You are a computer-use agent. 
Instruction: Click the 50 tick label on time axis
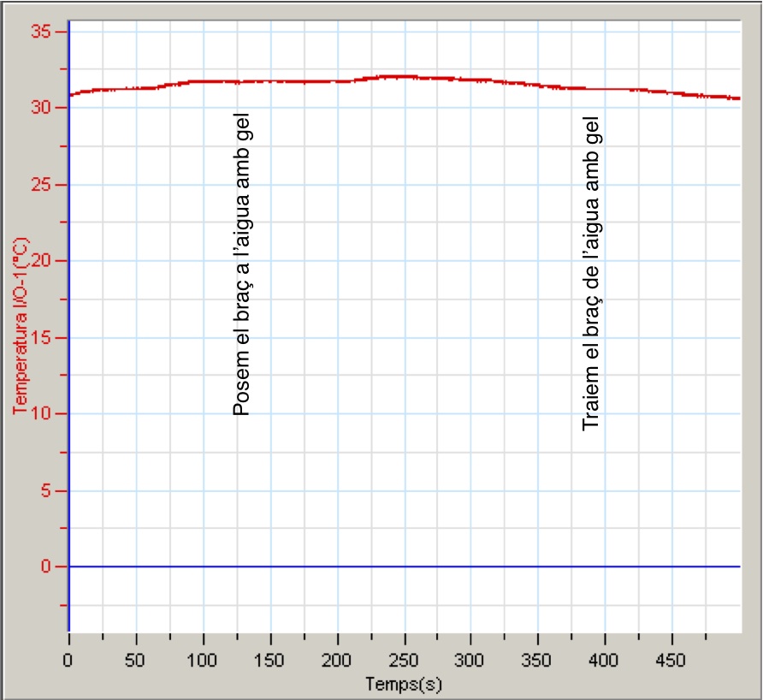point(135,661)
